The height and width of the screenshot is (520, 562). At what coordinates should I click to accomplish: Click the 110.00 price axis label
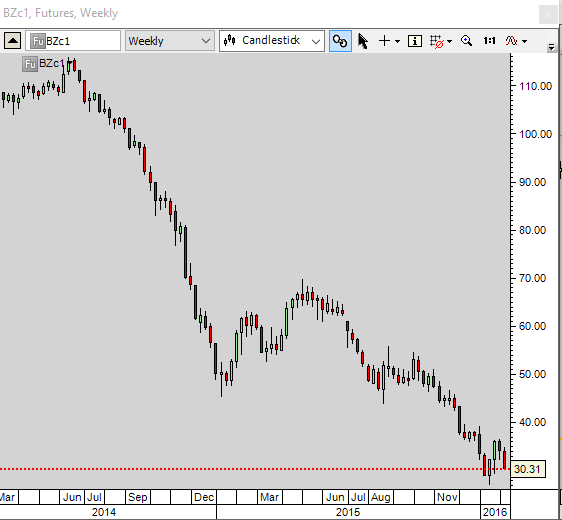[535, 86]
